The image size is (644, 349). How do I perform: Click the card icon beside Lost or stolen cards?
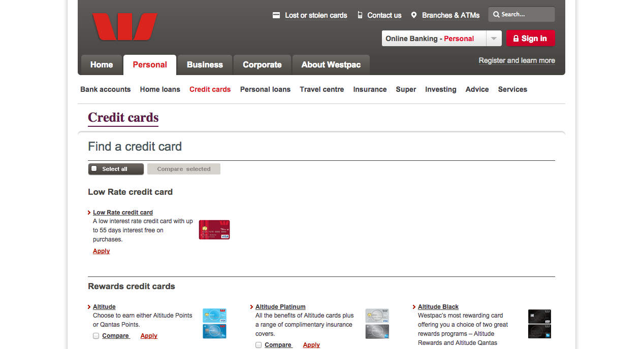[x=276, y=15]
